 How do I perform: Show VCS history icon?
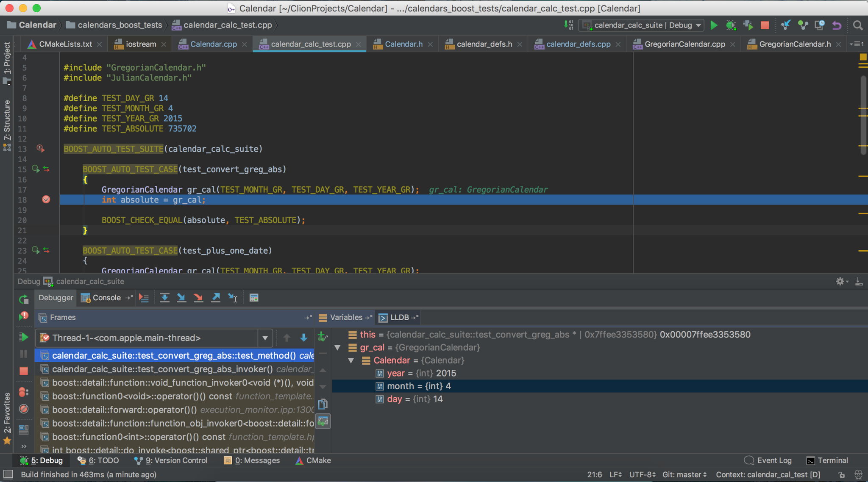click(820, 25)
